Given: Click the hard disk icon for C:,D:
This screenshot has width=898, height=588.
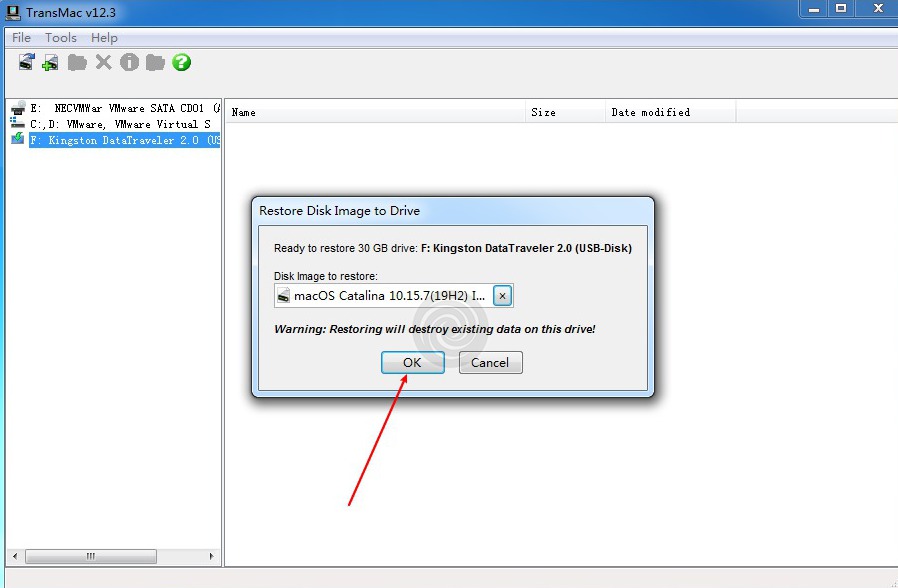Looking at the screenshot, I should [x=17, y=123].
